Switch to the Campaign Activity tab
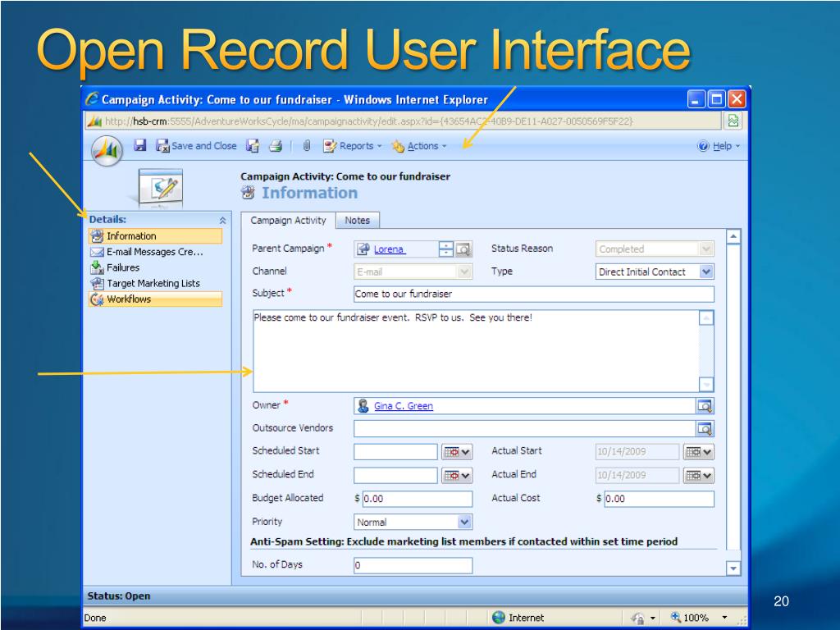This screenshot has width=840, height=630. tap(288, 220)
